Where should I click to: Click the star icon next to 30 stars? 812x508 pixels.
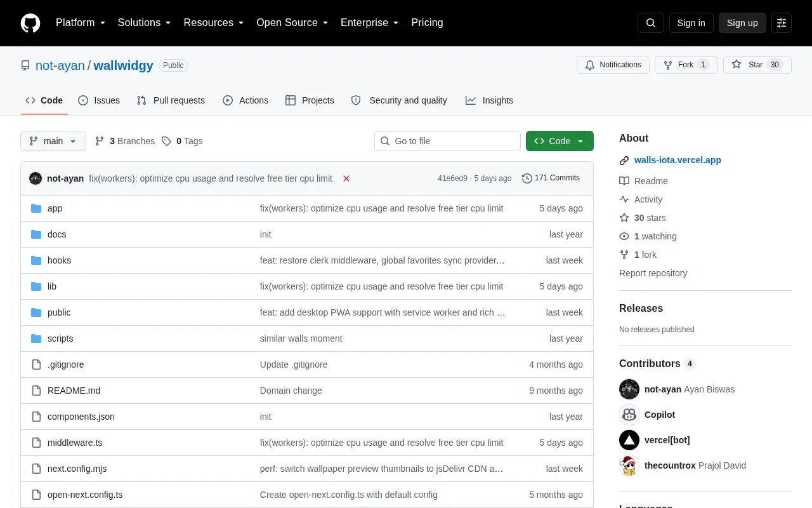pos(624,218)
